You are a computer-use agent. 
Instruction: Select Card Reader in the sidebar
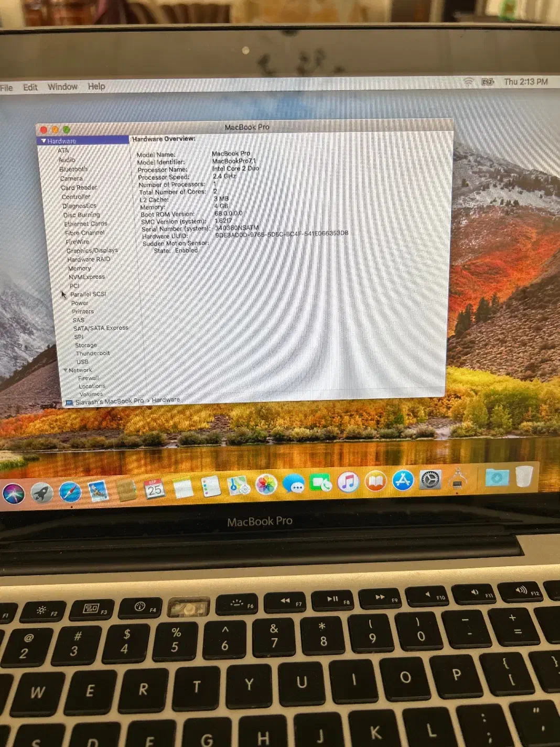pos(79,188)
